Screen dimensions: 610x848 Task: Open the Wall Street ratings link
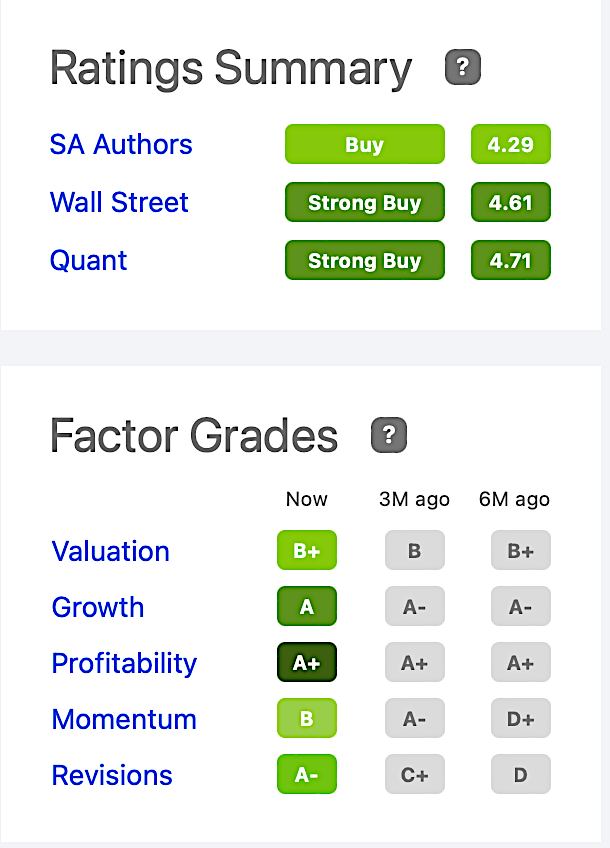(x=119, y=202)
